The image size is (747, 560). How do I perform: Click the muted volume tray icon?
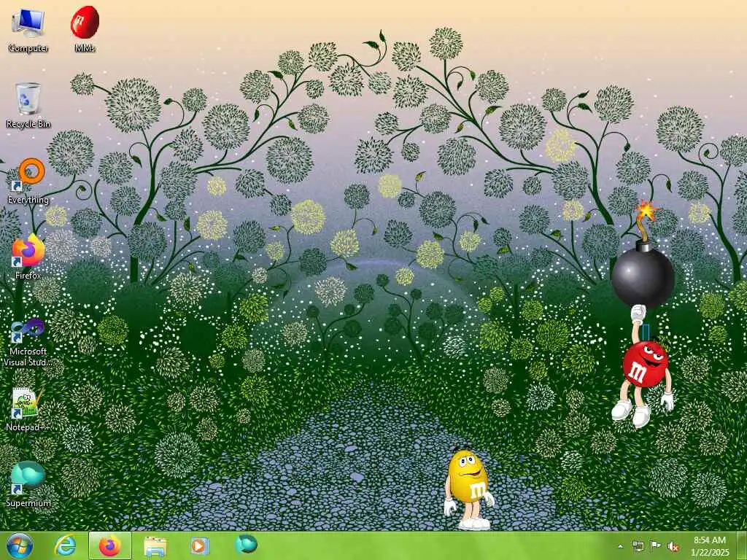point(673,546)
